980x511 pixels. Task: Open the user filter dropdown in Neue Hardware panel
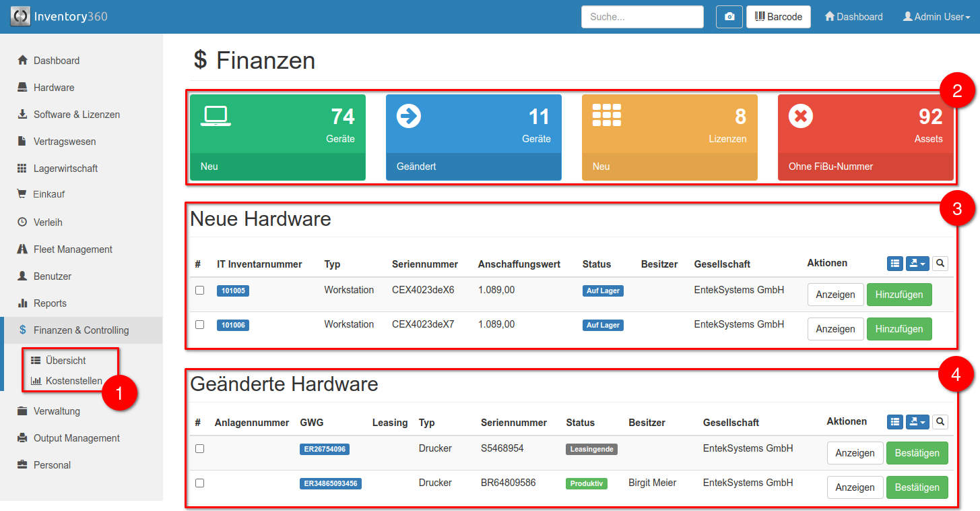[917, 263]
